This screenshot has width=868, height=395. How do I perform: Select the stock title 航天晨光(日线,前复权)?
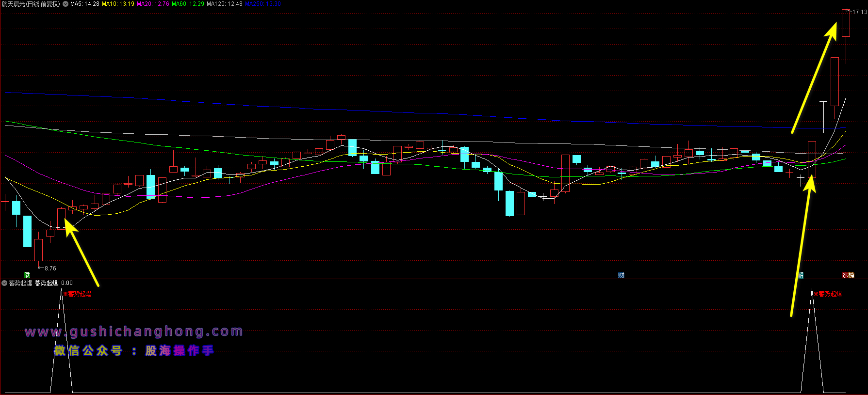31,4
